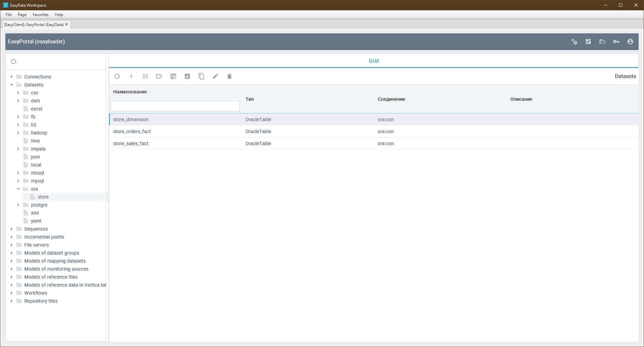Viewport: 644px width, 347px height.
Task: Refresh the navigation tree
Action: pyautogui.click(x=14, y=62)
